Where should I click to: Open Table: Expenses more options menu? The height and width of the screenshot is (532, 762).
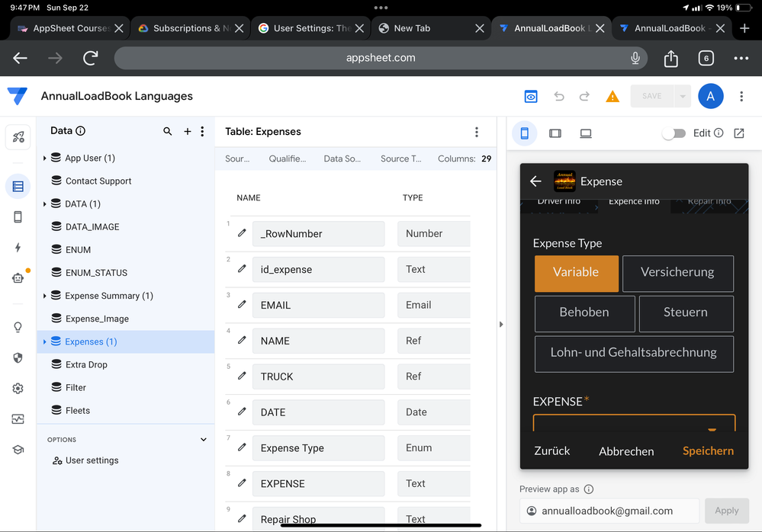coord(477,132)
